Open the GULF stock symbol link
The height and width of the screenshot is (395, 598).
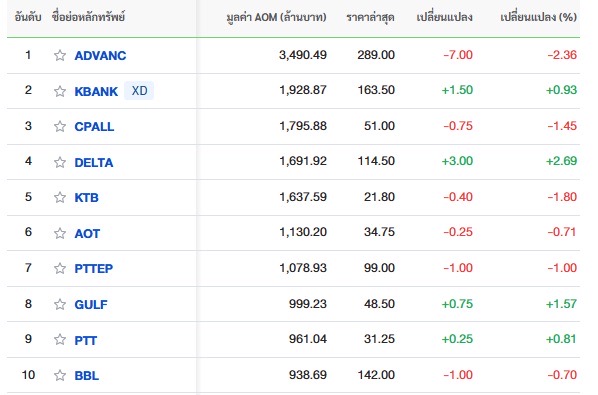91,304
